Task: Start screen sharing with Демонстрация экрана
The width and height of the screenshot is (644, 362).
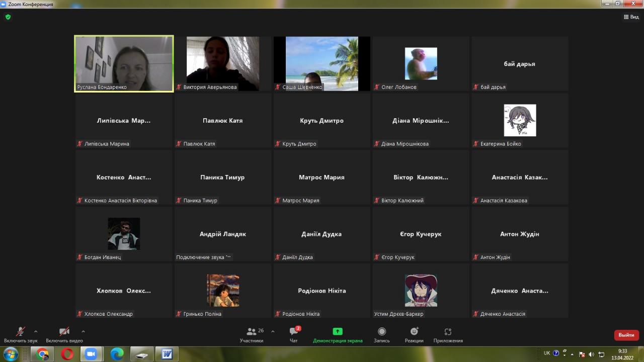Action: coord(338,332)
